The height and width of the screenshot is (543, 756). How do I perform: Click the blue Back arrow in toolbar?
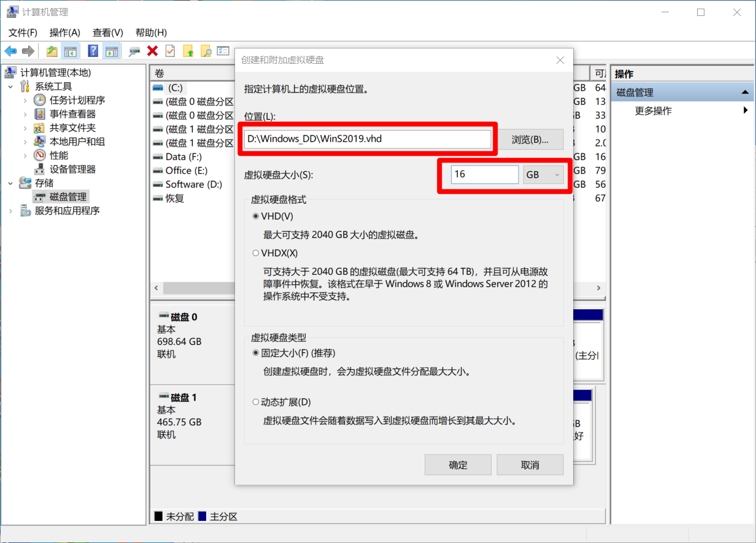click(10, 52)
